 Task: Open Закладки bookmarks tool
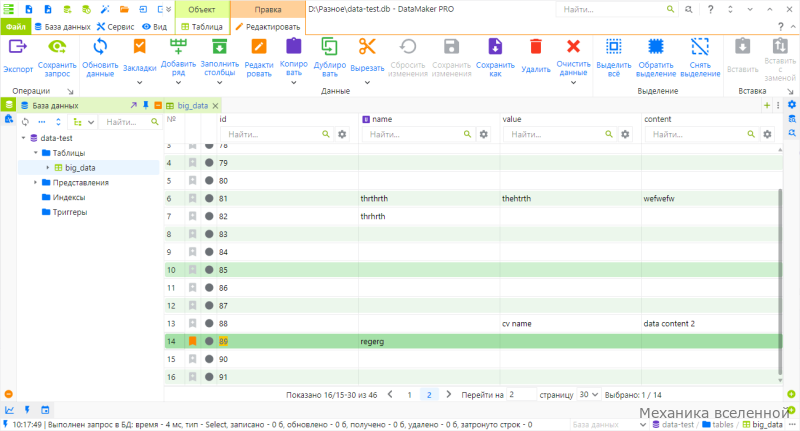139,47
